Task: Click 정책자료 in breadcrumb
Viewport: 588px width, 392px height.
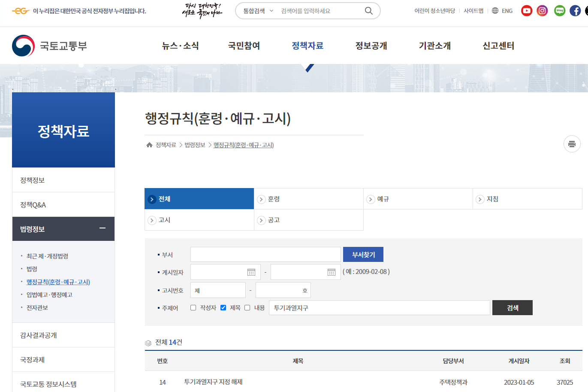Action: [x=166, y=145]
